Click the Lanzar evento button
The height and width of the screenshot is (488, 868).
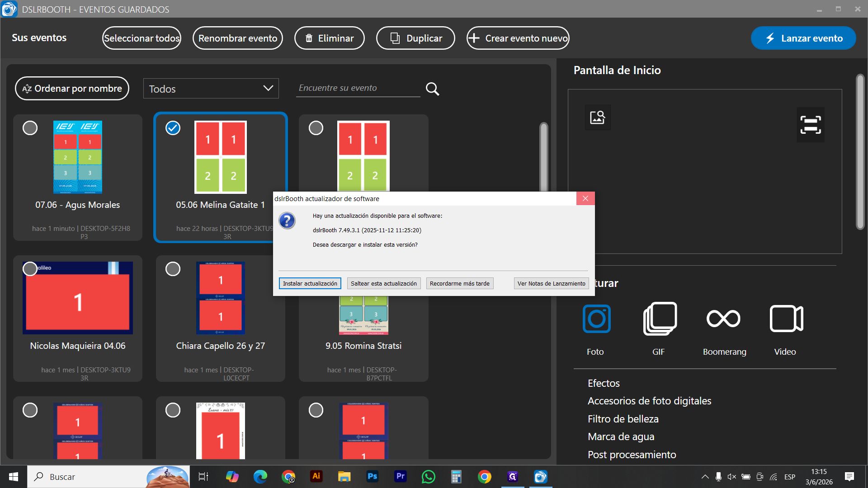(x=803, y=38)
